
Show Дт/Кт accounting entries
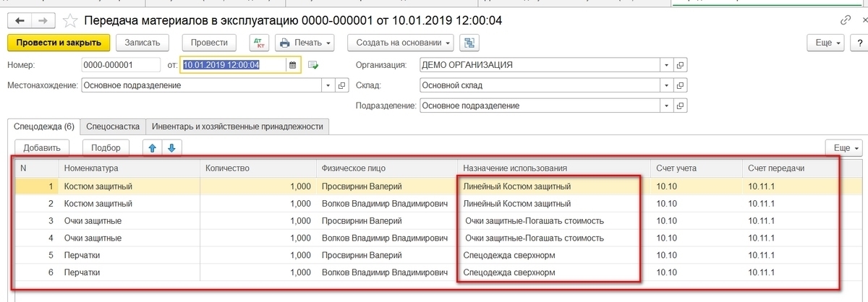[259, 43]
